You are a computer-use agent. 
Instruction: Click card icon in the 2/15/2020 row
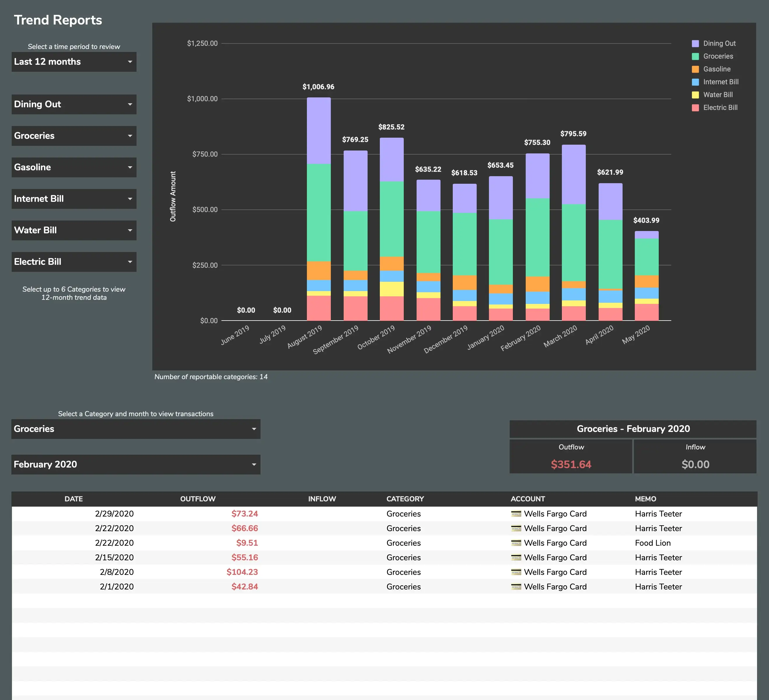point(516,557)
